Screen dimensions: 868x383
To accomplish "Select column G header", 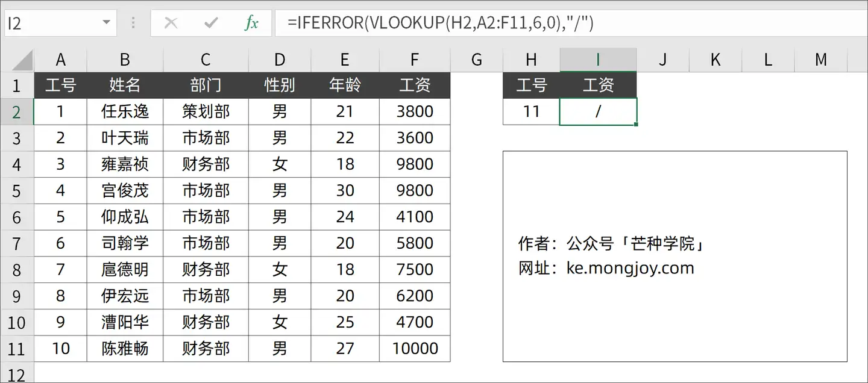I will [x=476, y=60].
